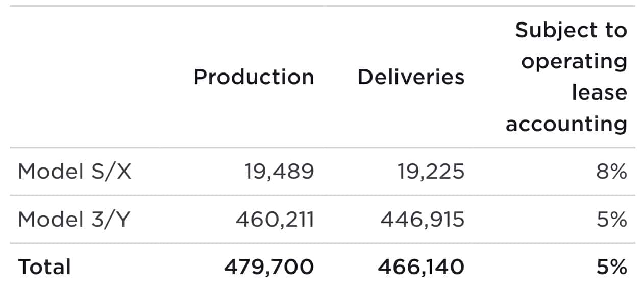Click Model 3/Y production value 460,211
Viewport: 644px width, 290px height.
275,220
